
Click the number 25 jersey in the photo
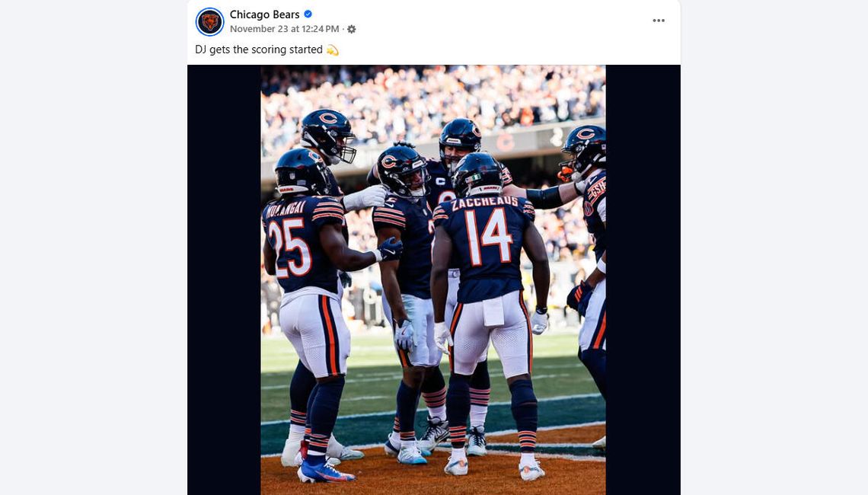pyautogui.click(x=302, y=244)
